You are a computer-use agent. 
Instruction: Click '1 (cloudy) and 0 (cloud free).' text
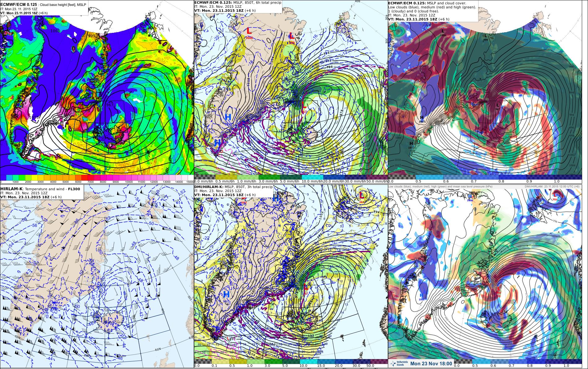pyautogui.click(x=413, y=11)
